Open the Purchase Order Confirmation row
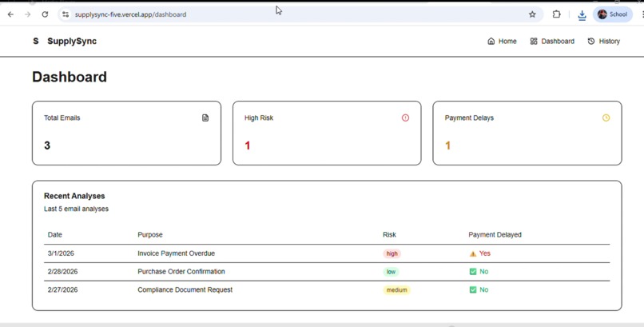Screen dimensions: 644x327 point(327,272)
